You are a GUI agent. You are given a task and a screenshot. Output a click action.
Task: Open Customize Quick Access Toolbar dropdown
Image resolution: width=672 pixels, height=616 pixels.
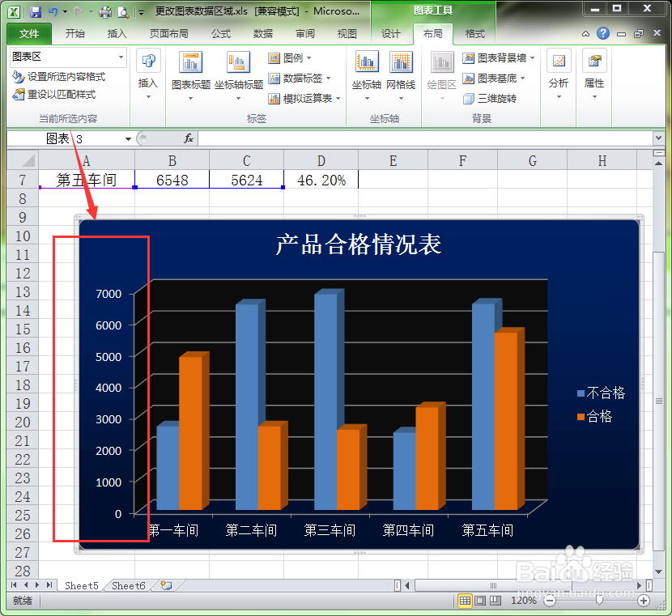[x=141, y=13]
